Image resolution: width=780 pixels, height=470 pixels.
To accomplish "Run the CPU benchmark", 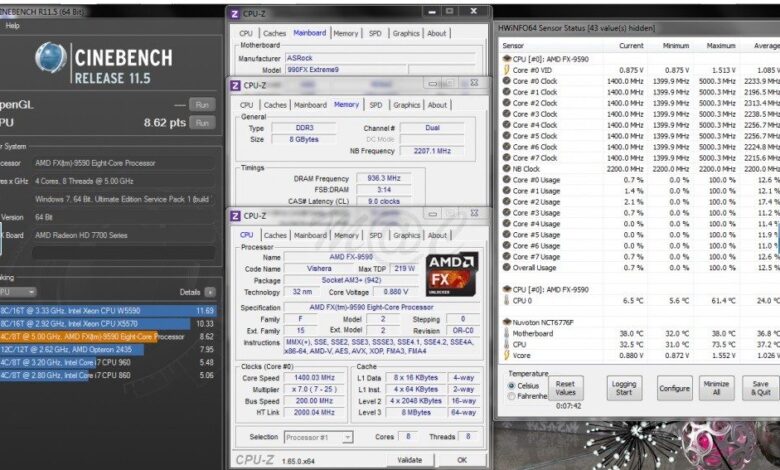I will pyautogui.click(x=202, y=123).
